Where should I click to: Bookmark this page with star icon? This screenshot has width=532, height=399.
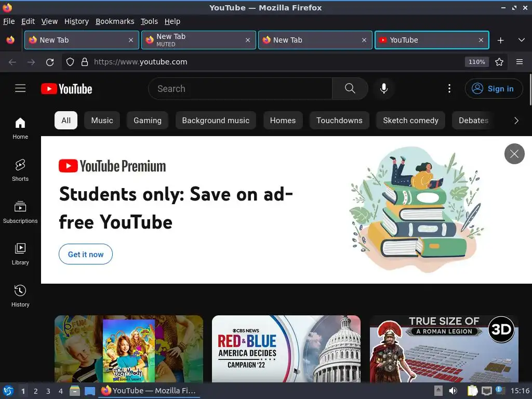coord(499,62)
